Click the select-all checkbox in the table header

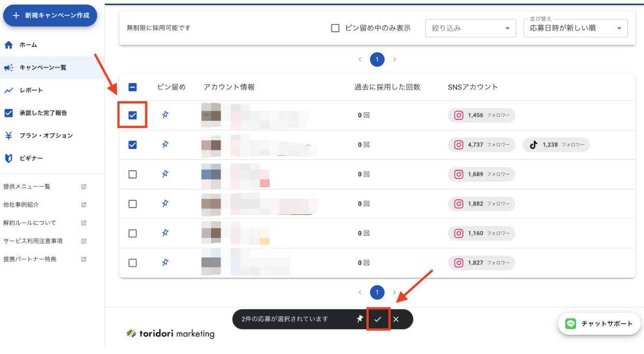(132, 87)
